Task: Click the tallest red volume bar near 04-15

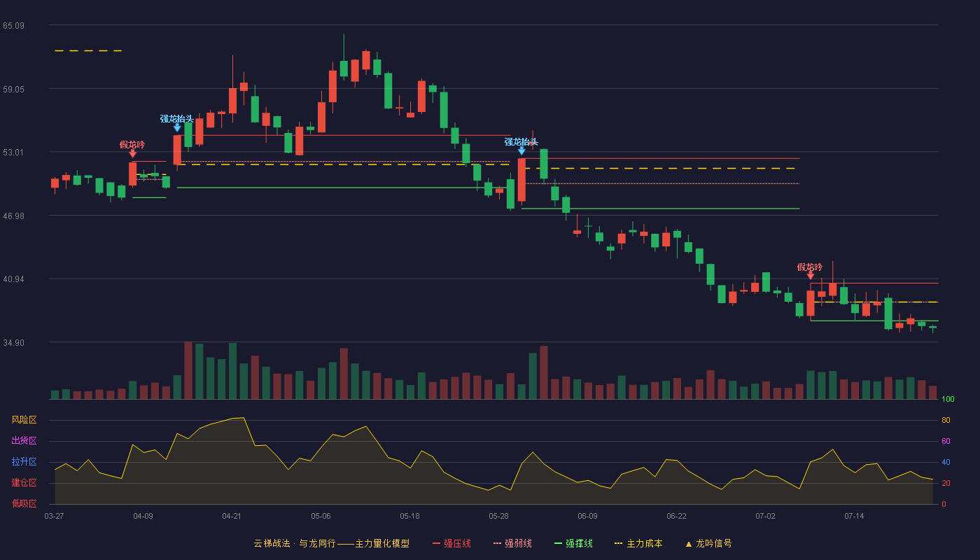Action: pyautogui.click(x=188, y=370)
